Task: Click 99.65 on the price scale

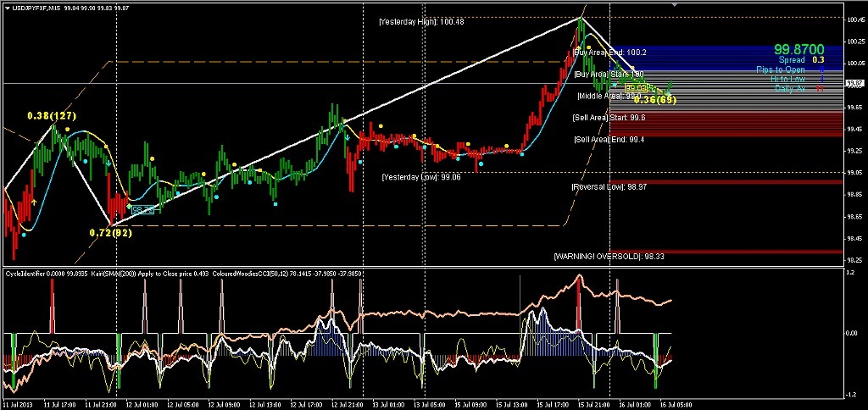Action: click(x=854, y=107)
